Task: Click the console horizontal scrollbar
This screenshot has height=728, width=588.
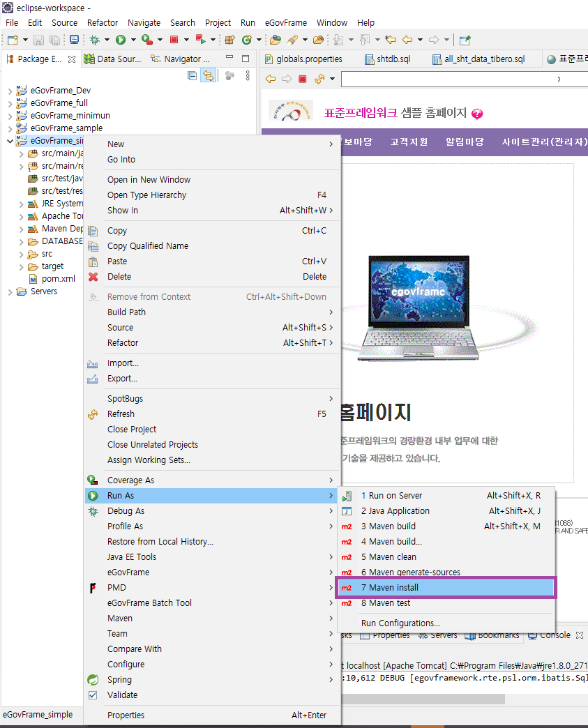Action: click(x=423, y=699)
